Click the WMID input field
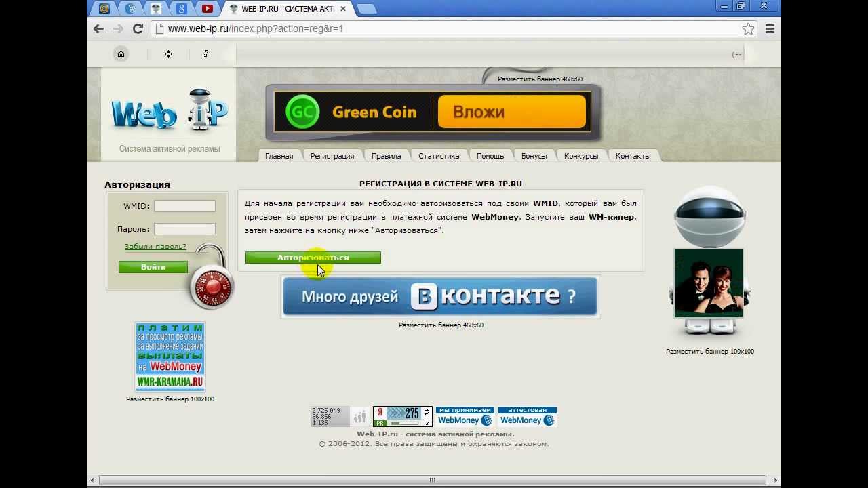 tap(184, 206)
